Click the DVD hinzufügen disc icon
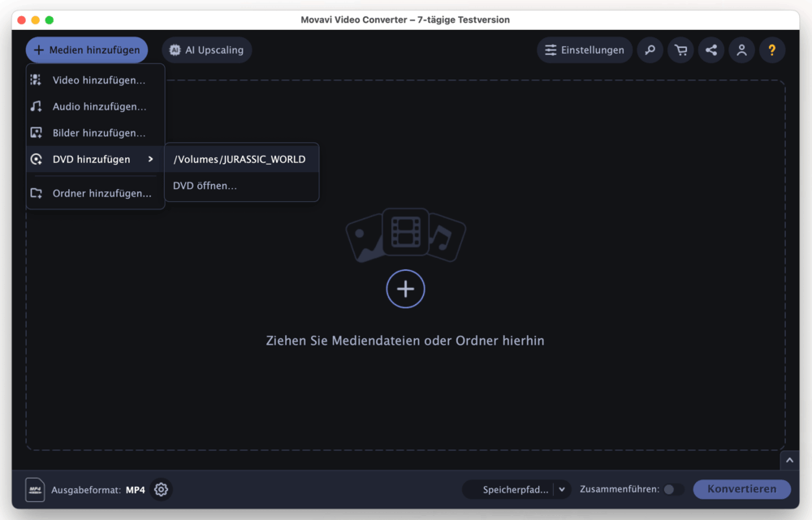The image size is (812, 520). pos(36,159)
